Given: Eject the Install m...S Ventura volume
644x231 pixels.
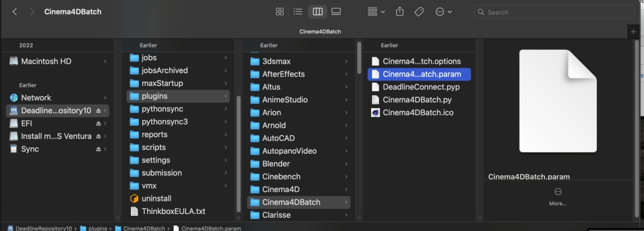Looking at the screenshot, I should coord(98,136).
